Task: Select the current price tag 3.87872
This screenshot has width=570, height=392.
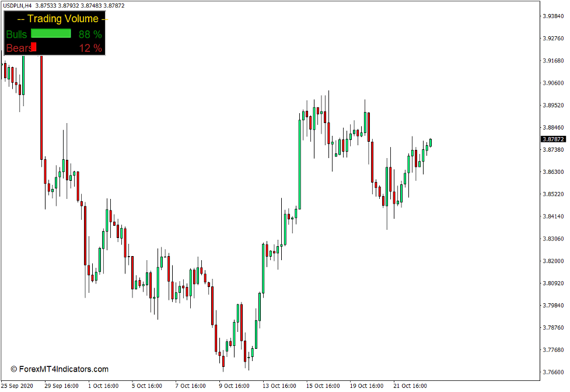Action: click(x=552, y=139)
